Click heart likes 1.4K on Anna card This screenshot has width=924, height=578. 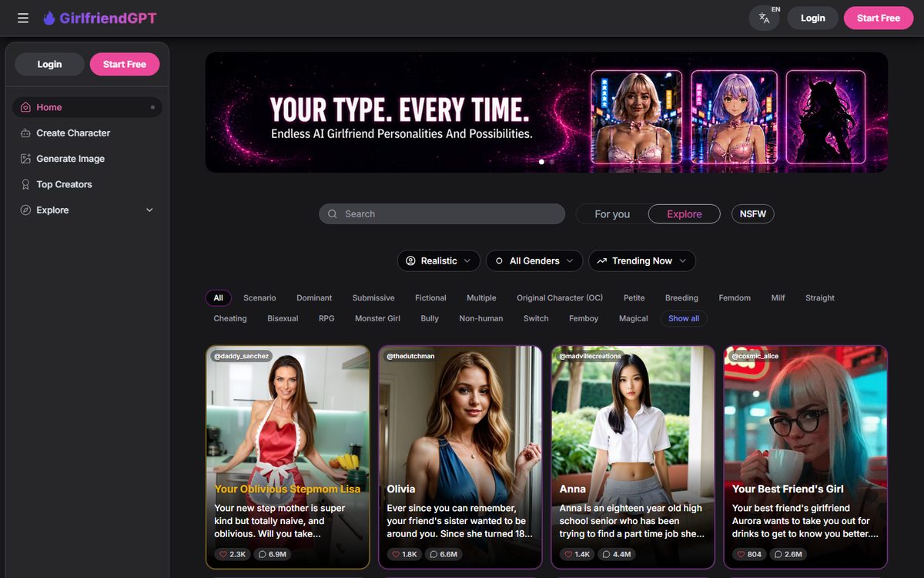click(x=577, y=554)
